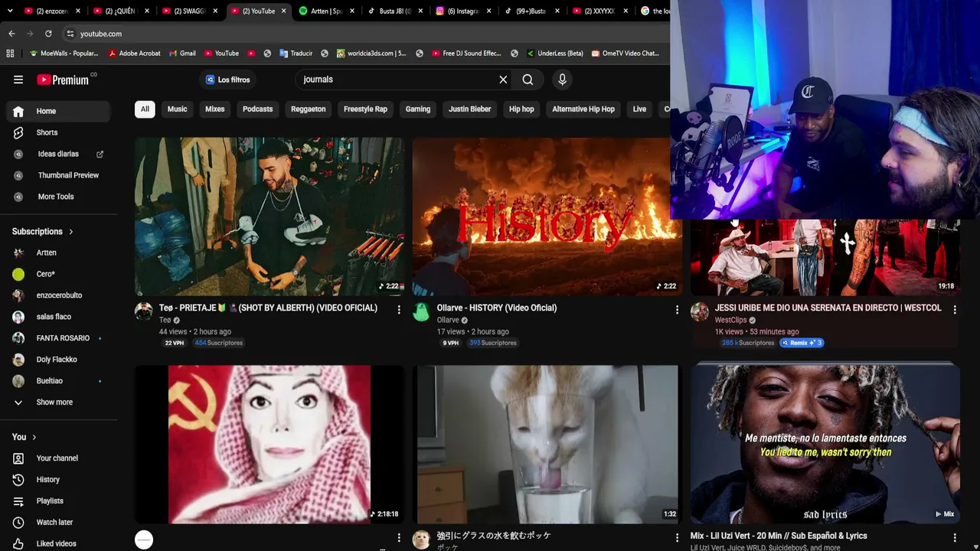Screen dimensions: 980x551
Task: Open WestClips channel avatar
Action: 700,311
